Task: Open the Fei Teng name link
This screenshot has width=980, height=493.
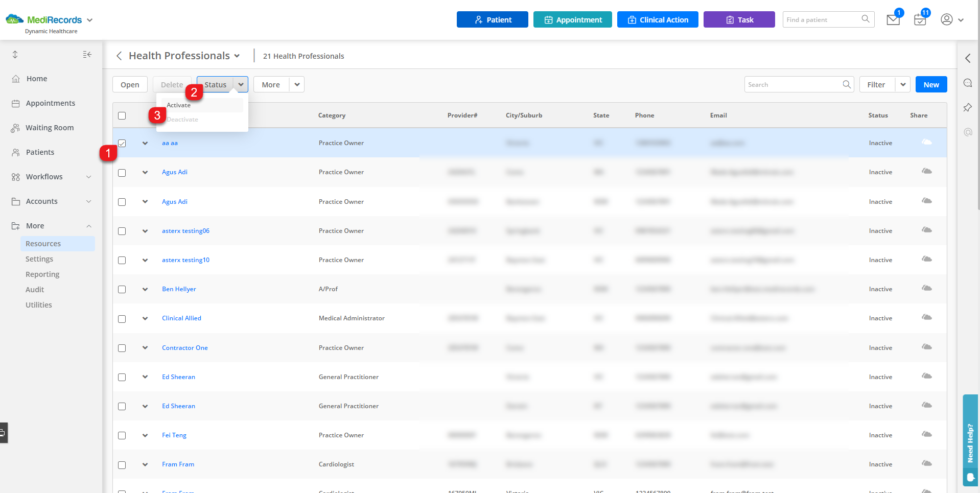Action: point(174,435)
